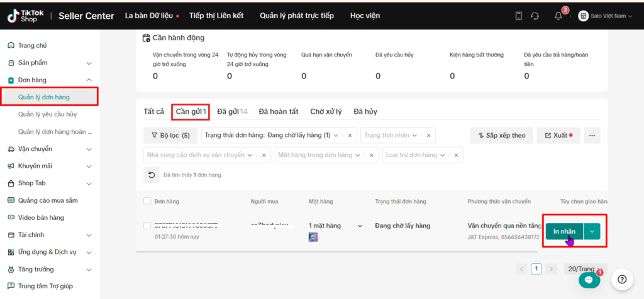This screenshot has width=644, height=299.
Task: Select the Cần gửi tab
Action: tap(191, 112)
